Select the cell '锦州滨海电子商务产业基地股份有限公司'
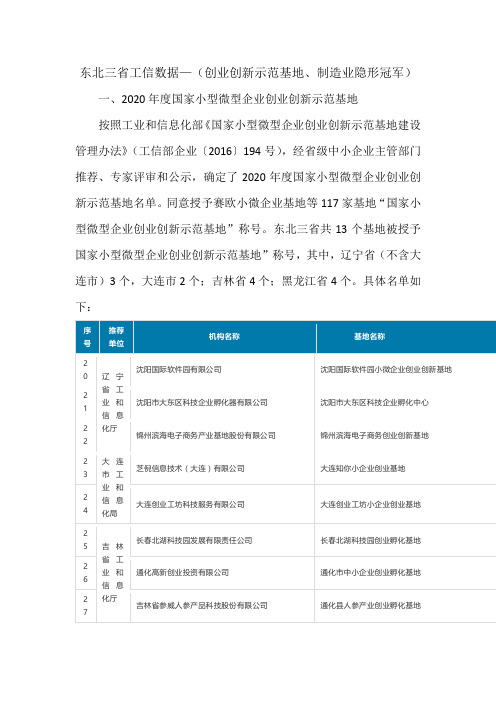The height and width of the screenshot is (702, 496). point(206,435)
